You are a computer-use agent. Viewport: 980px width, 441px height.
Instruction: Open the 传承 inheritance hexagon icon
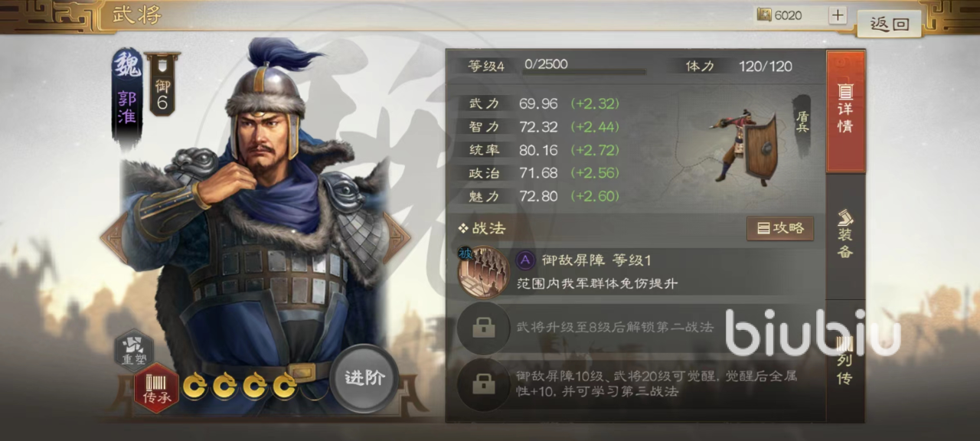pyautogui.click(x=156, y=388)
